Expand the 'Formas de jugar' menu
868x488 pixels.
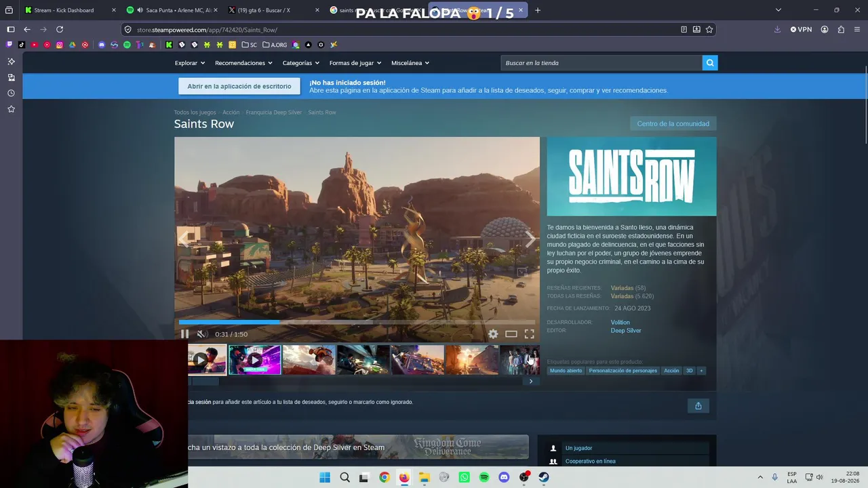[355, 63]
